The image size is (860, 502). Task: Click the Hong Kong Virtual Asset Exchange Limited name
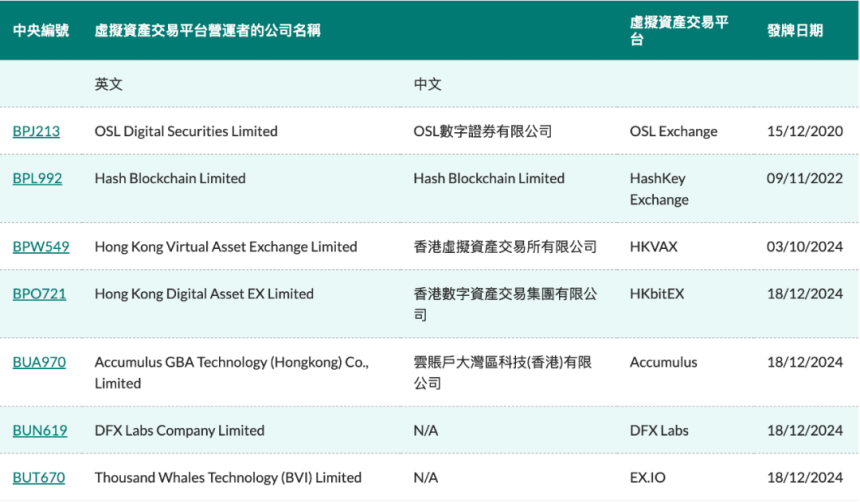tap(225, 246)
